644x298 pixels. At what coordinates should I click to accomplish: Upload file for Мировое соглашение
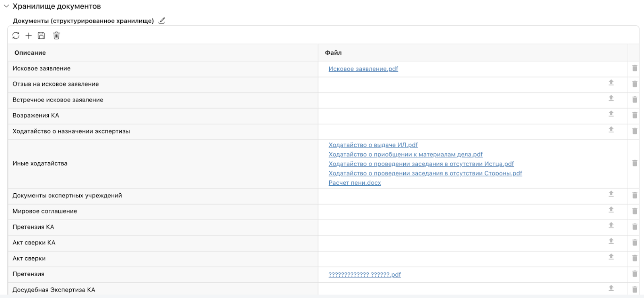[611, 210]
